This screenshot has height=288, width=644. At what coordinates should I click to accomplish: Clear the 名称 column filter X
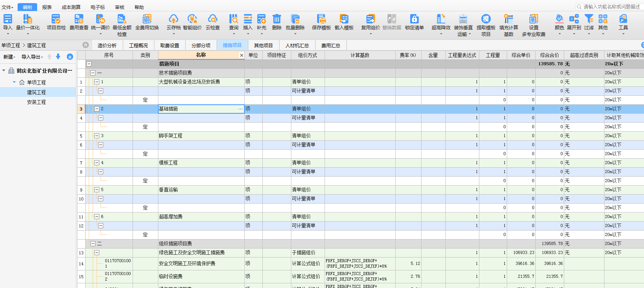pos(242,55)
